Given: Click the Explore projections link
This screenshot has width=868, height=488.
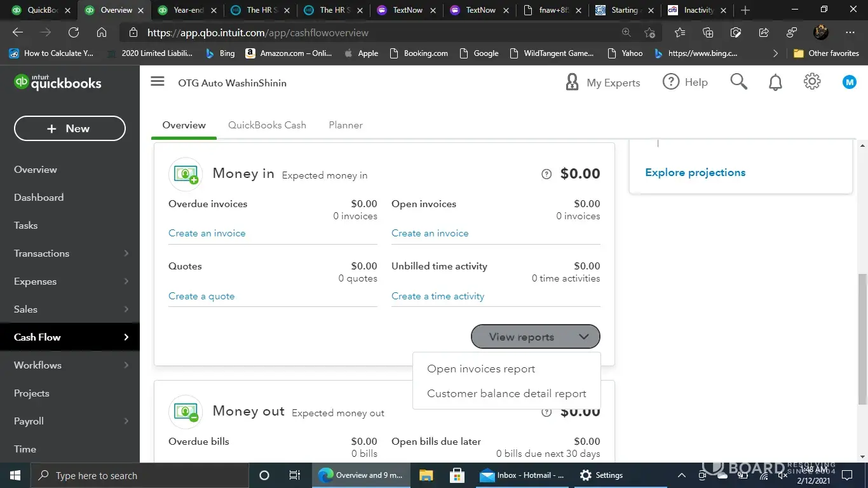Looking at the screenshot, I should click(x=695, y=173).
